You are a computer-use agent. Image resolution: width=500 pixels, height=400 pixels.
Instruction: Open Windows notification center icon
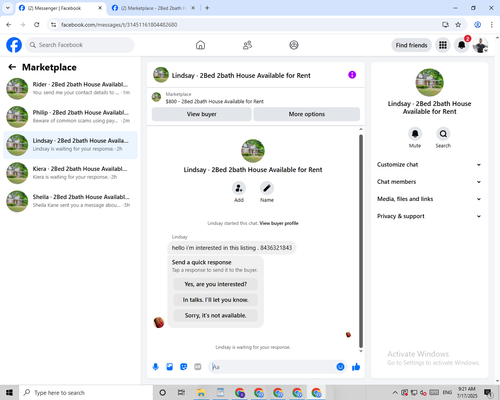pyautogui.click(x=488, y=393)
